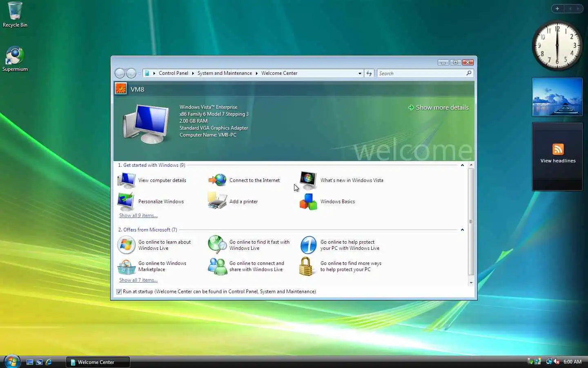Click the Back navigation button

click(x=120, y=73)
